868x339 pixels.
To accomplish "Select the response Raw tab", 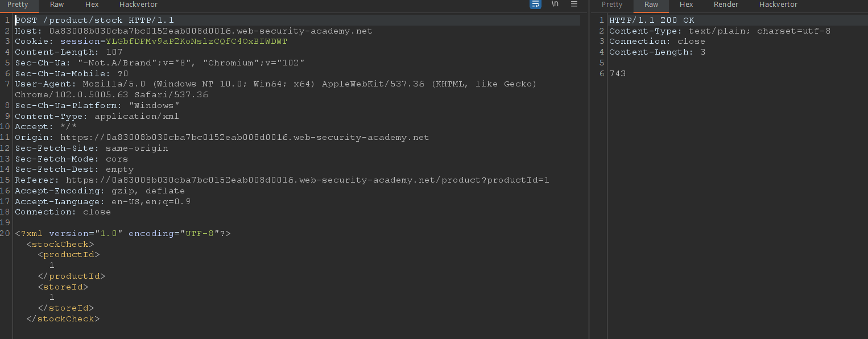I will point(651,5).
